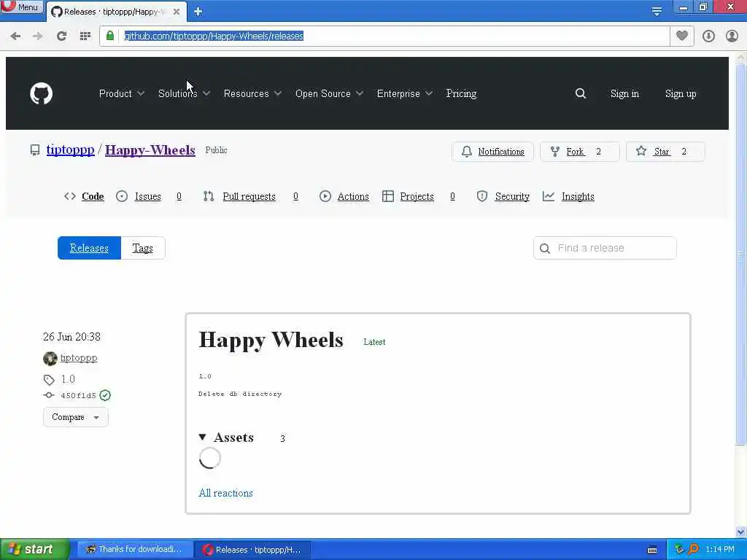This screenshot has height=560, width=747.
Task: Click the taskbar clock 1:14 PM
Action: coord(720,550)
